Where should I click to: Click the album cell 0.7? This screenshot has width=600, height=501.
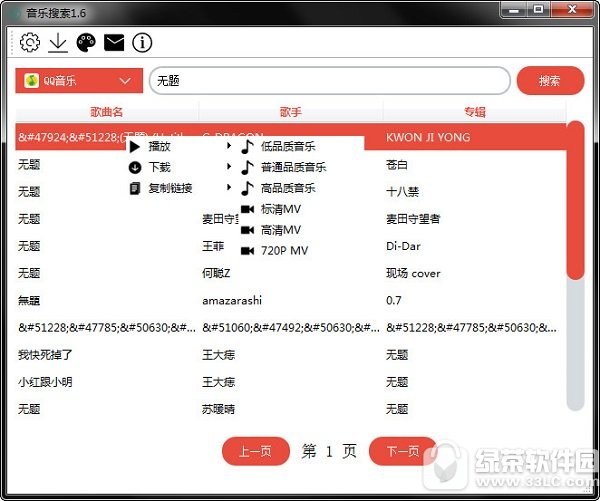[394, 300]
